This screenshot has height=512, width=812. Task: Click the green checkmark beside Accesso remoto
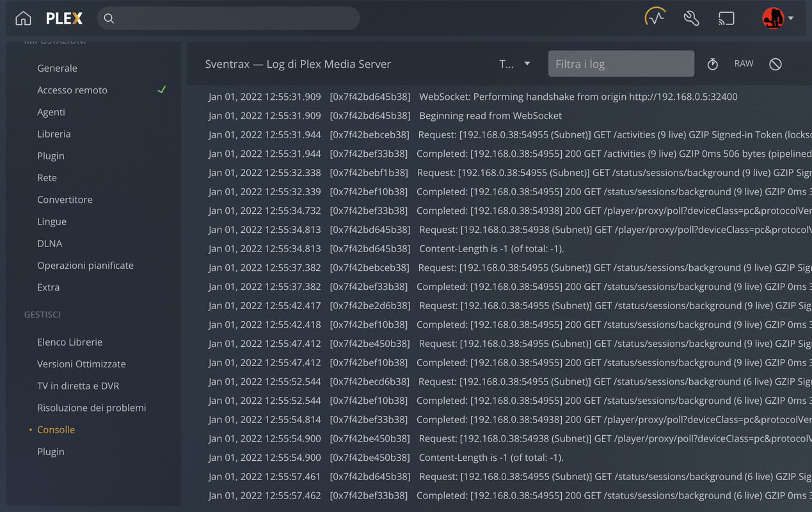pyautogui.click(x=162, y=90)
